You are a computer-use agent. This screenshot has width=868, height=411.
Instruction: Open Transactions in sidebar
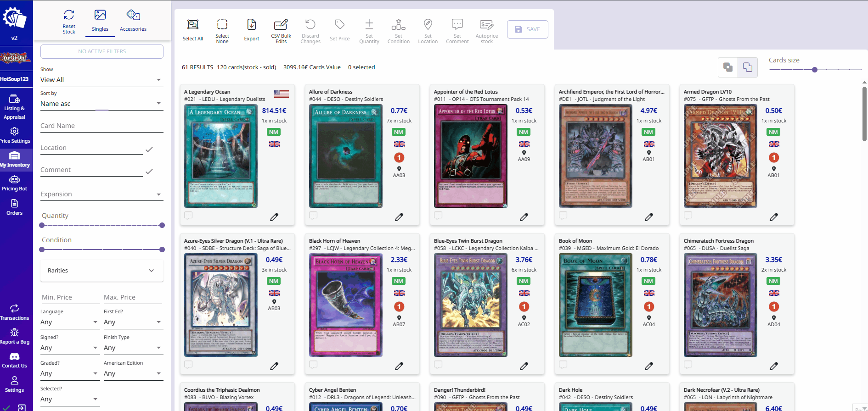pyautogui.click(x=15, y=312)
